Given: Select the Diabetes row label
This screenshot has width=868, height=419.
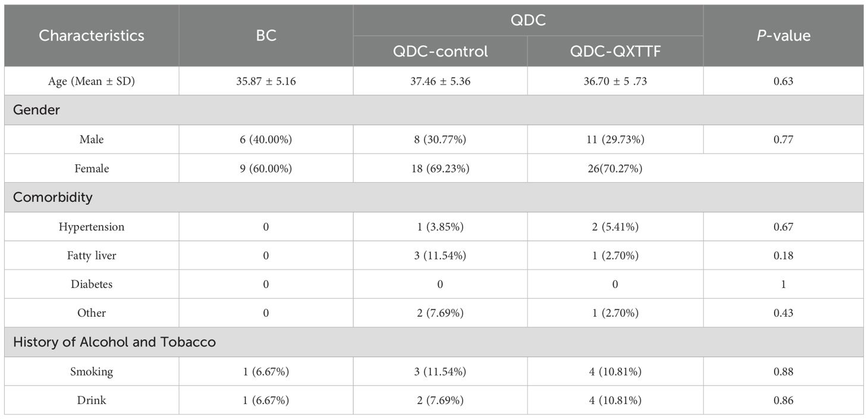Looking at the screenshot, I should click(x=92, y=284).
